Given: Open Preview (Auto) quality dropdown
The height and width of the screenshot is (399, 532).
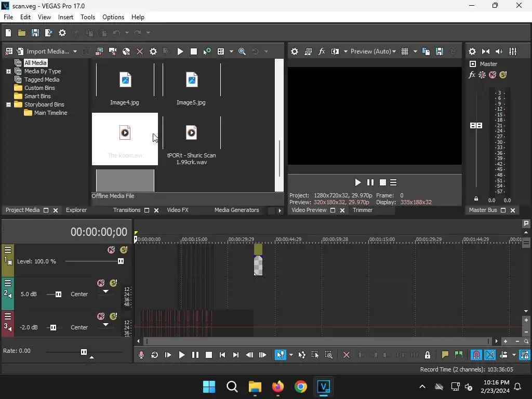Looking at the screenshot, I should (373, 51).
